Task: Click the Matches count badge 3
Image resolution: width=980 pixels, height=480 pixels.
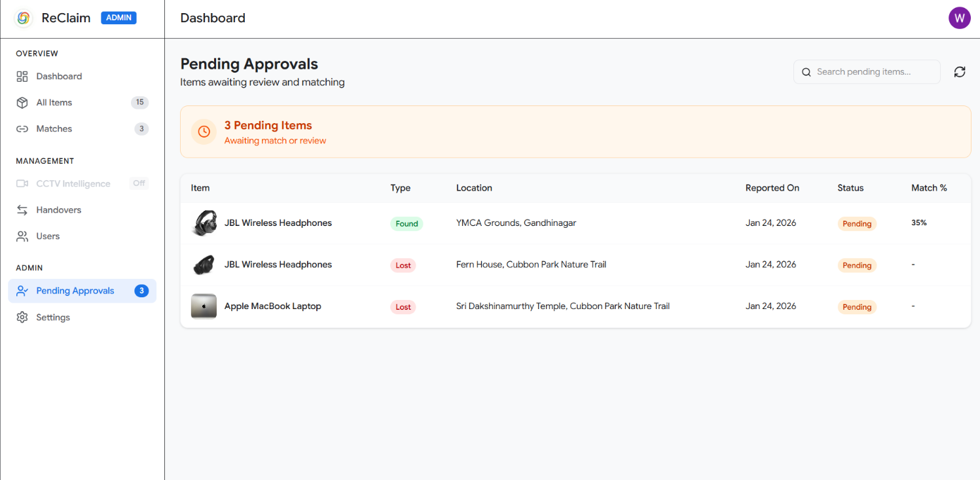Action: click(x=141, y=129)
